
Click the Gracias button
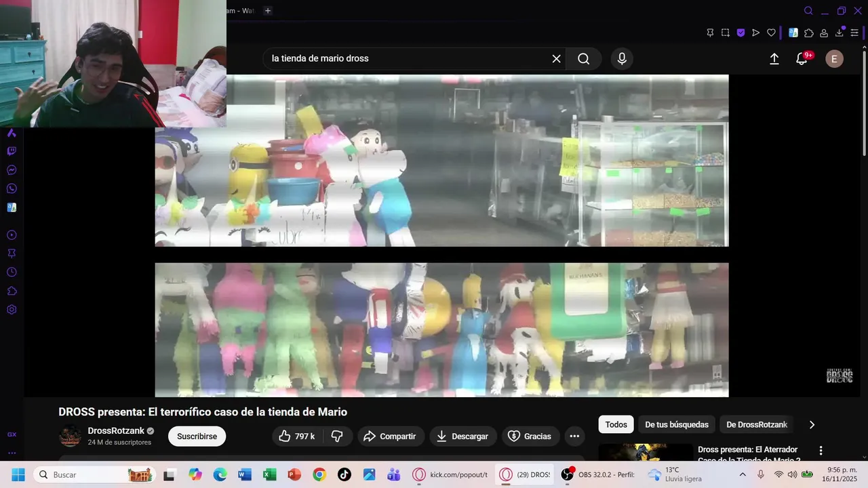click(x=530, y=436)
